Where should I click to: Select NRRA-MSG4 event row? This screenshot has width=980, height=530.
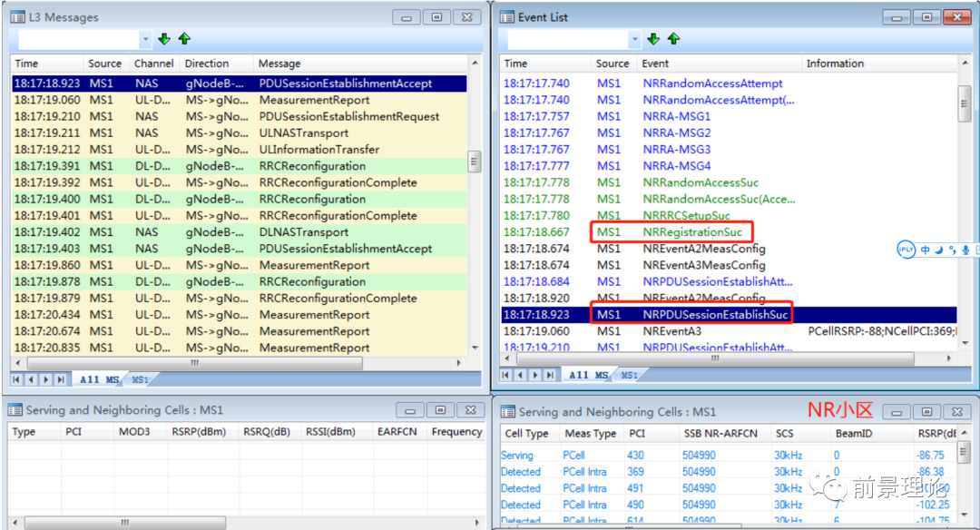coord(729,166)
